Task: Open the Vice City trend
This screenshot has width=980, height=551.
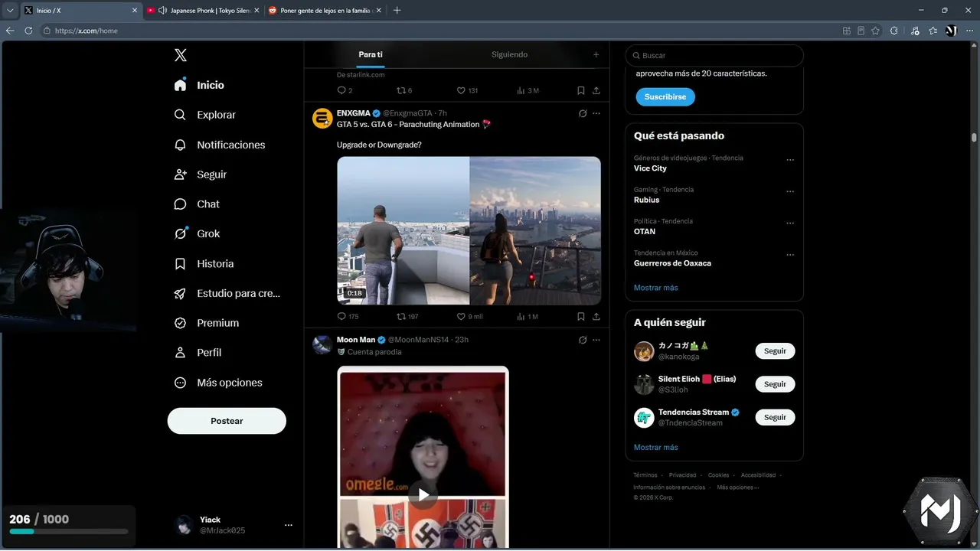Action: [x=650, y=168]
